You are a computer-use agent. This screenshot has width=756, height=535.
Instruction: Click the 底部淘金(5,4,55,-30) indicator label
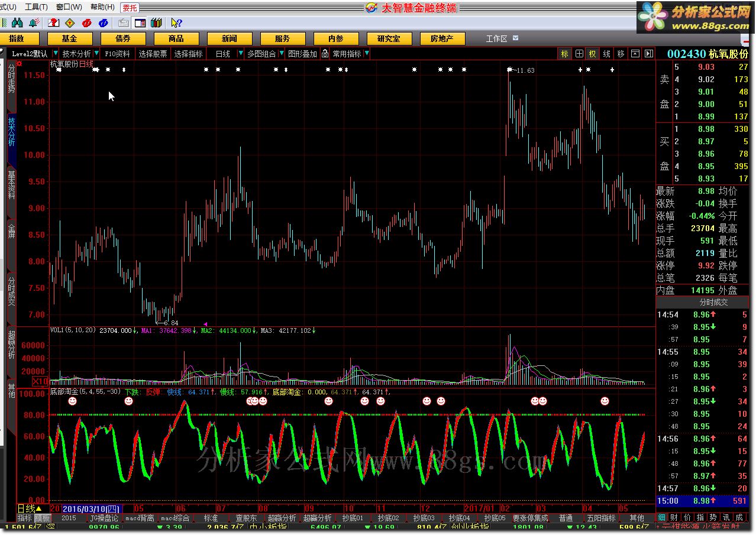86,392
